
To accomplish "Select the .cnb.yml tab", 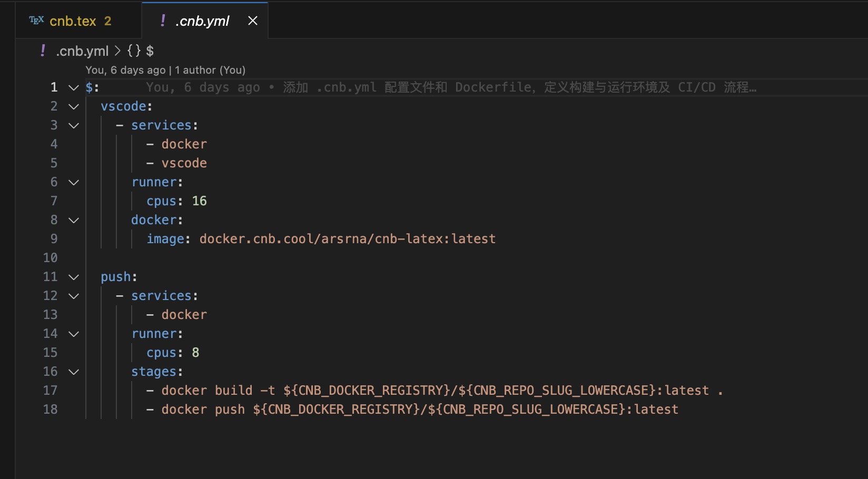I will [205, 21].
